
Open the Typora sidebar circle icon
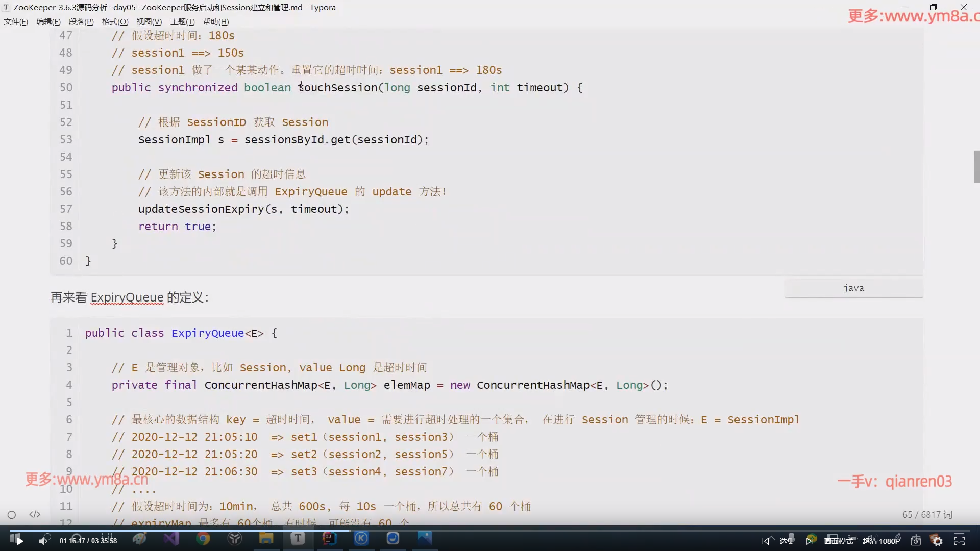[x=12, y=515]
